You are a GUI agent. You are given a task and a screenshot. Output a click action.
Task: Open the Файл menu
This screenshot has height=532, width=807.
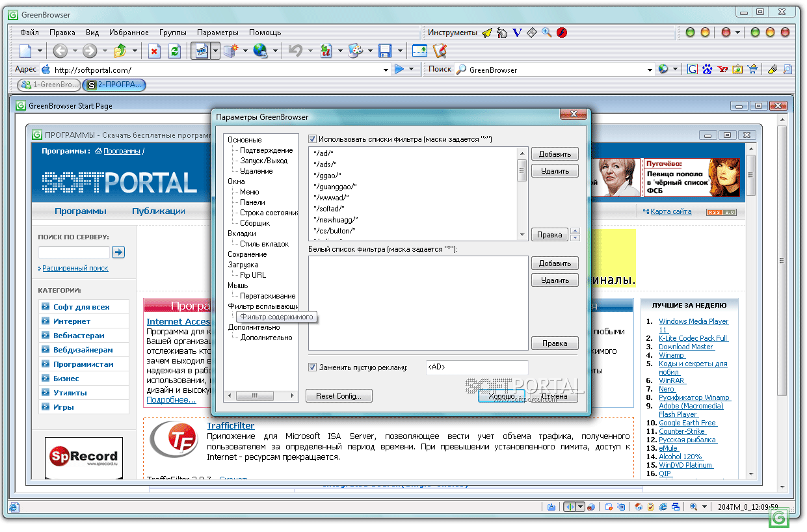(29, 33)
